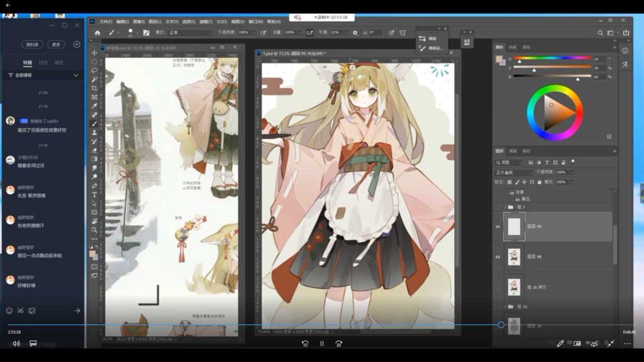Toggle the layer filter on/off switch

click(x=572, y=162)
